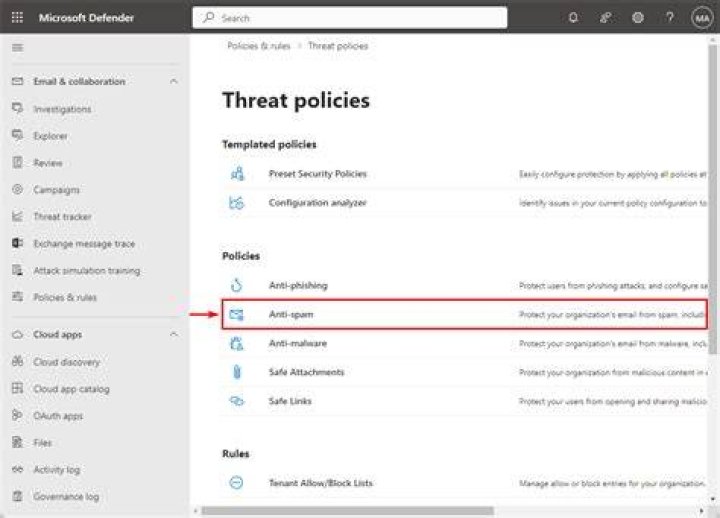Click the Preset Security Policies icon
Viewport: 720px width, 518px height.
(237, 174)
